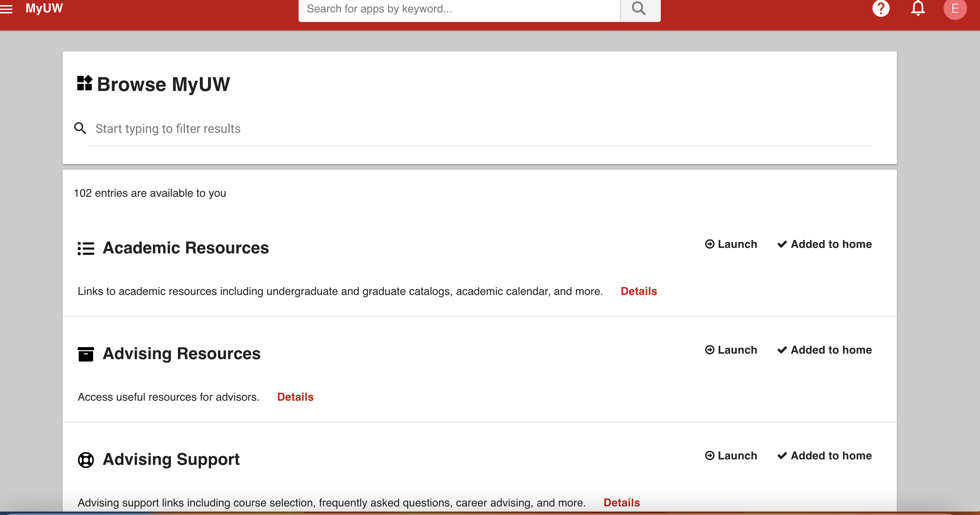
Task: Toggle Added to home for Academic Resources
Action: (824, 244)
